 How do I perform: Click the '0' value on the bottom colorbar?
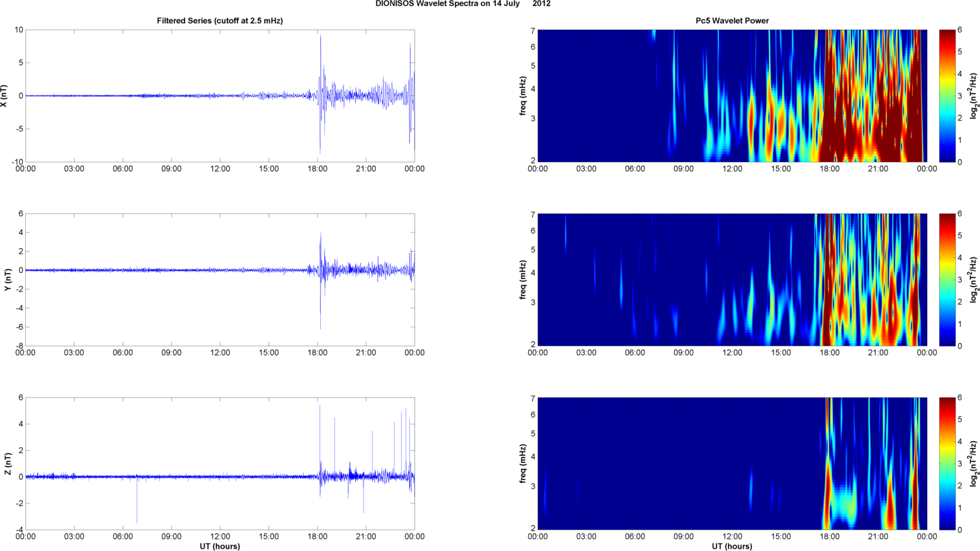point(960,530)
